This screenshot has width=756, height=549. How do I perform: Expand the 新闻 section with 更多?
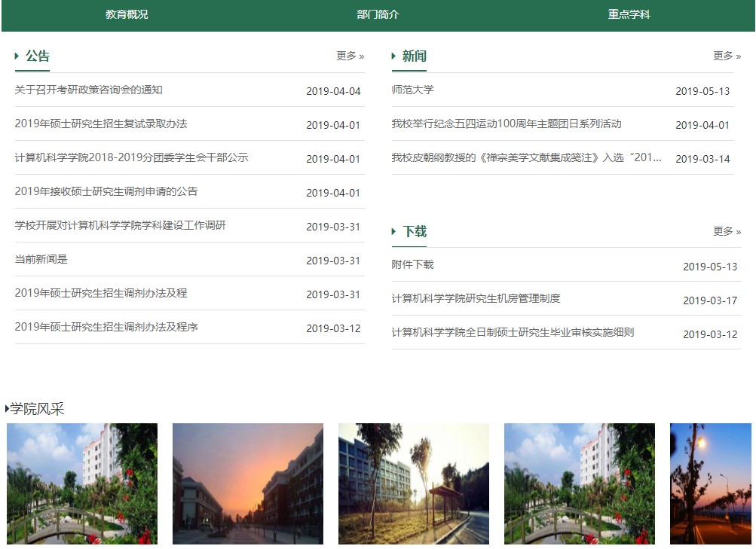727,56
